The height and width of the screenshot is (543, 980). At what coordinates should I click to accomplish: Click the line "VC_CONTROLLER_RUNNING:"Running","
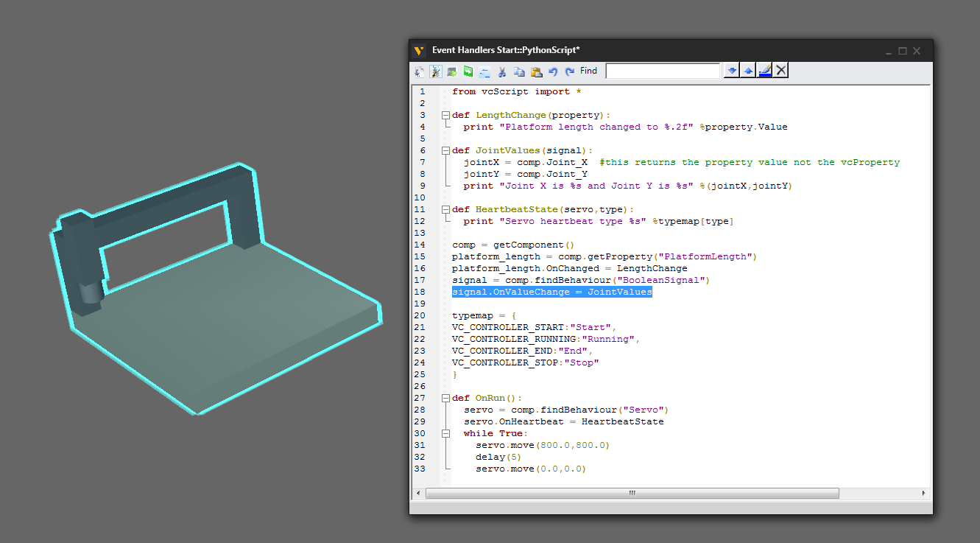546,339
